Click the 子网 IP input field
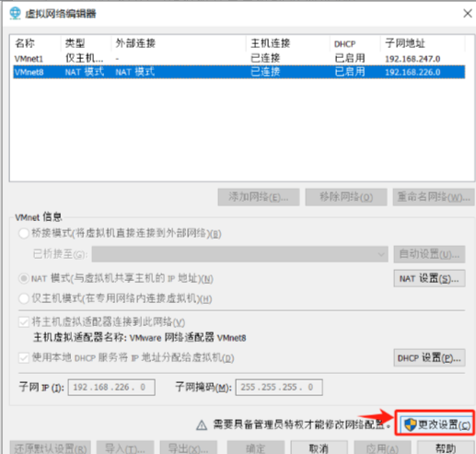This screenshot has width=476, height=454. coord(111,388)
